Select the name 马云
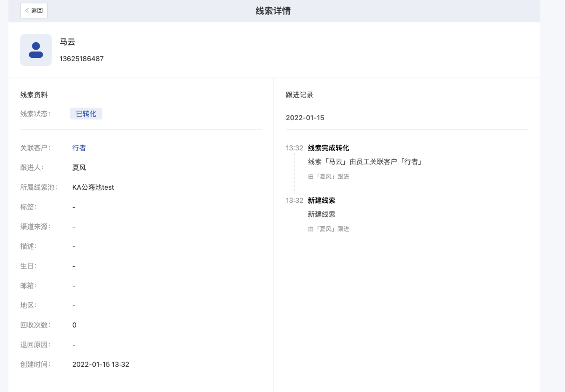 tap(67, 42)
